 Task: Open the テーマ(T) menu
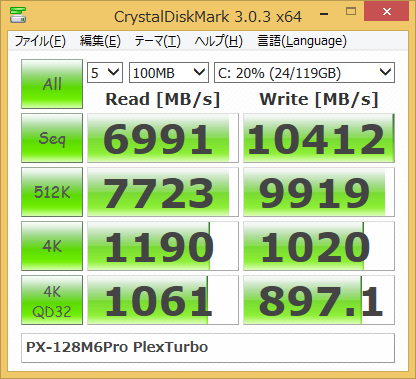point(157,41)
